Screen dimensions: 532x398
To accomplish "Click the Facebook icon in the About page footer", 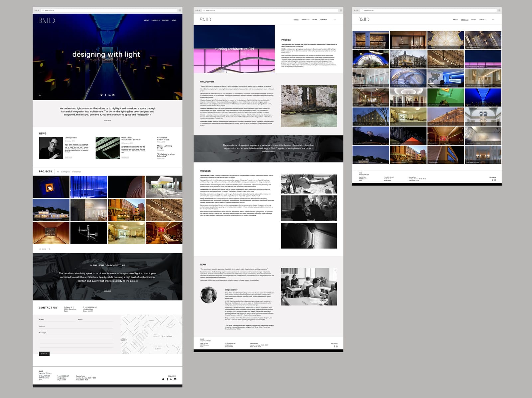I will (x=334, y=346).
